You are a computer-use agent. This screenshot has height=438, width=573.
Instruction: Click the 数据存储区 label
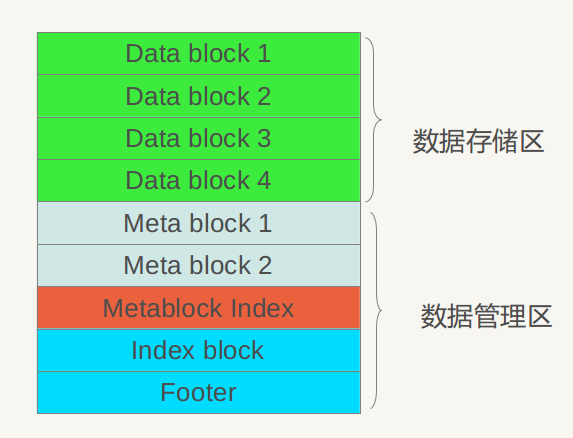pos(478,141)
